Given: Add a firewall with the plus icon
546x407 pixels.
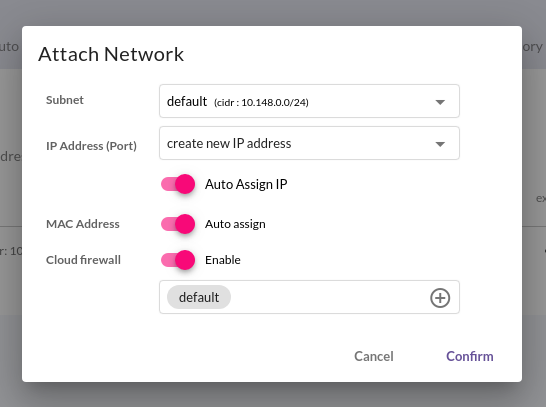Looking at the screenshot, I should click(440, 298).
